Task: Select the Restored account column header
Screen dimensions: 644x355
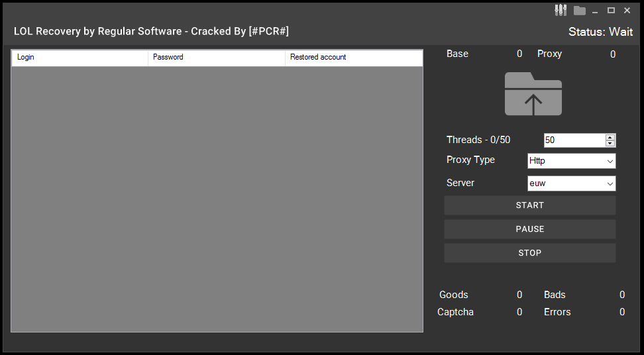Action: tap(353, 58)
